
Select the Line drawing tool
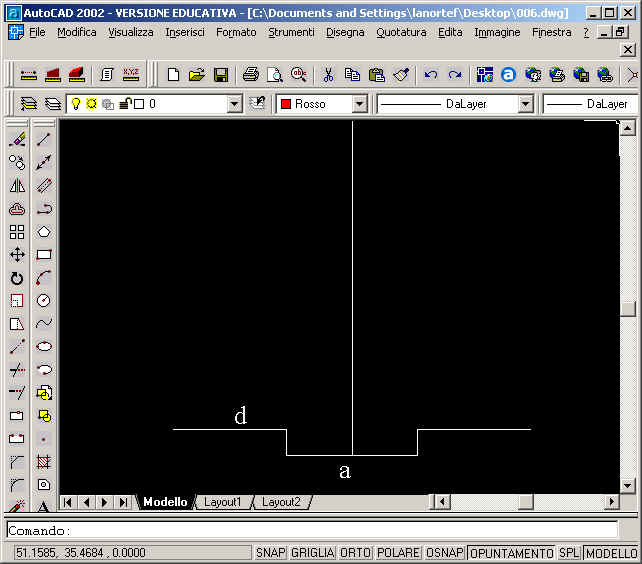(x=44, y=140)
